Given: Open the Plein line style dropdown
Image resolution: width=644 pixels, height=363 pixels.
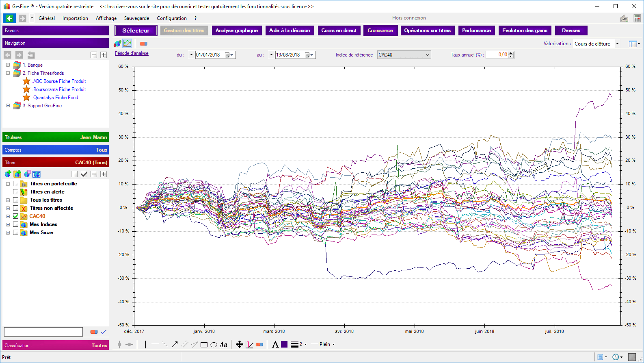Looking at the screenshot, I should click(333, 344).
